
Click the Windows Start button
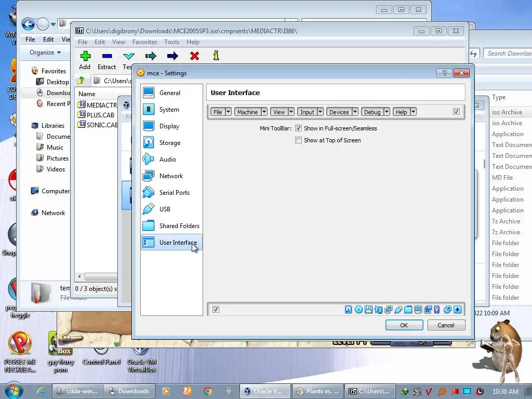point(14,391)
